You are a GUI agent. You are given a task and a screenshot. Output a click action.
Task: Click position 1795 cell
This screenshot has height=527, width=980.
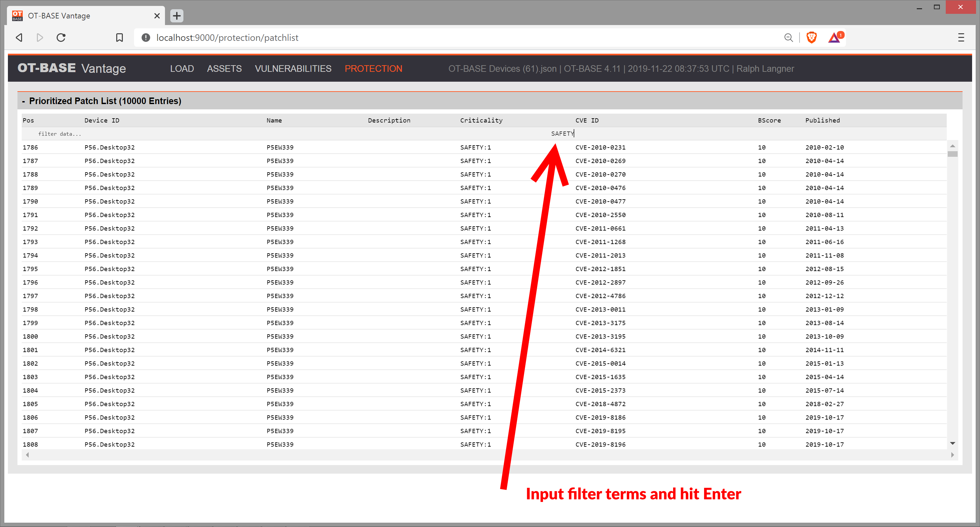point(30,269)
